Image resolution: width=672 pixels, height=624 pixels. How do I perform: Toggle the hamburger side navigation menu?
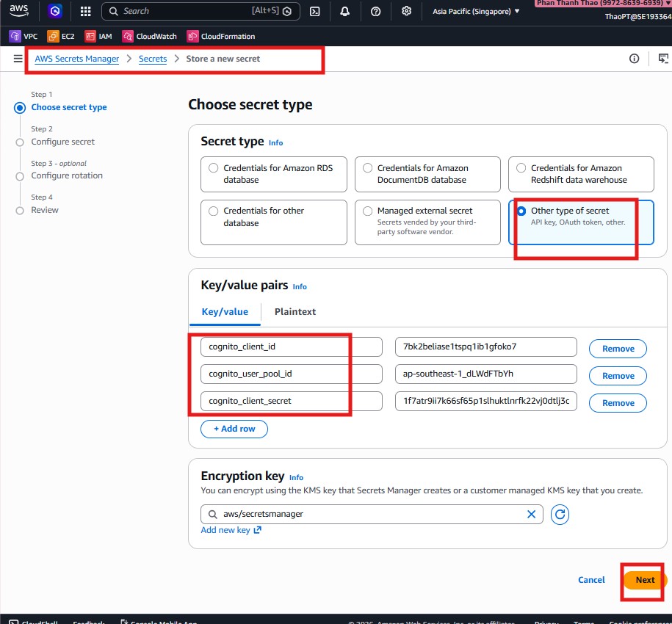[x=18, y=59]
